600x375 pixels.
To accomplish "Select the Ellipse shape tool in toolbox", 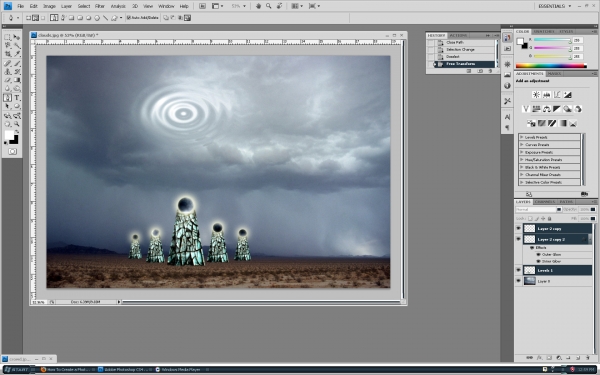I will click(16, 106).
